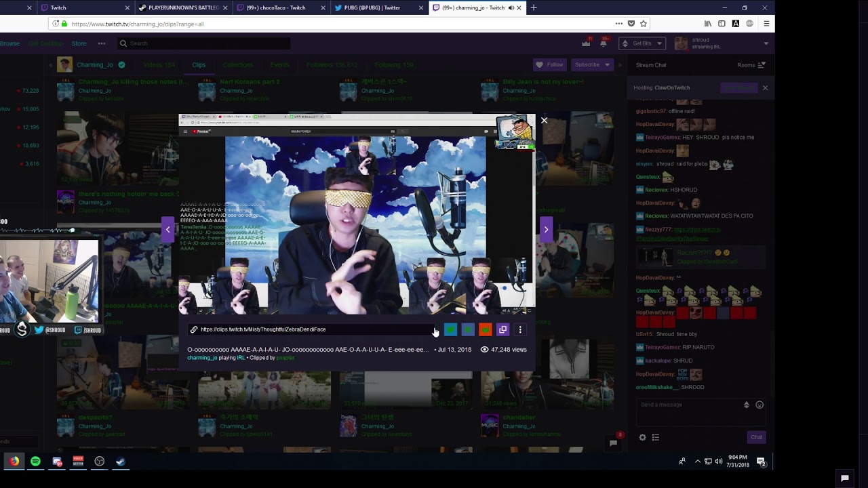868x488 pixels.
Task: Open 'chandelier' clip card
Action: point(519,418)
